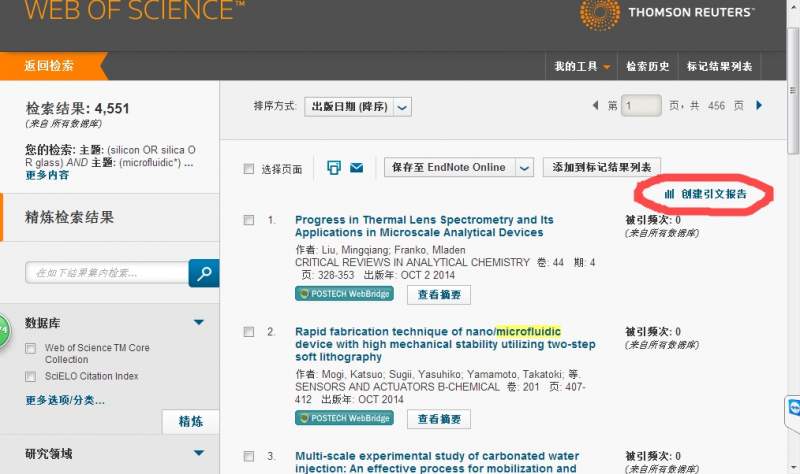Click 添加到标记结果列表 button

click(602, 167)
